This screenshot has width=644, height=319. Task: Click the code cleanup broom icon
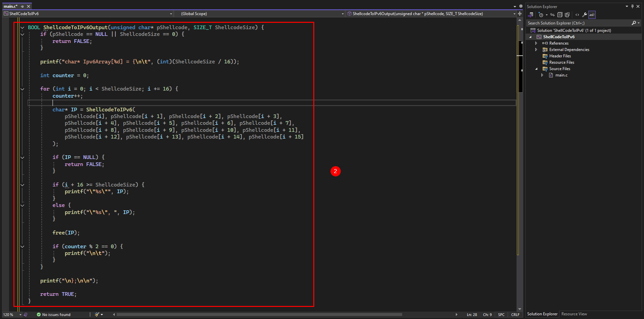(97, 315)
